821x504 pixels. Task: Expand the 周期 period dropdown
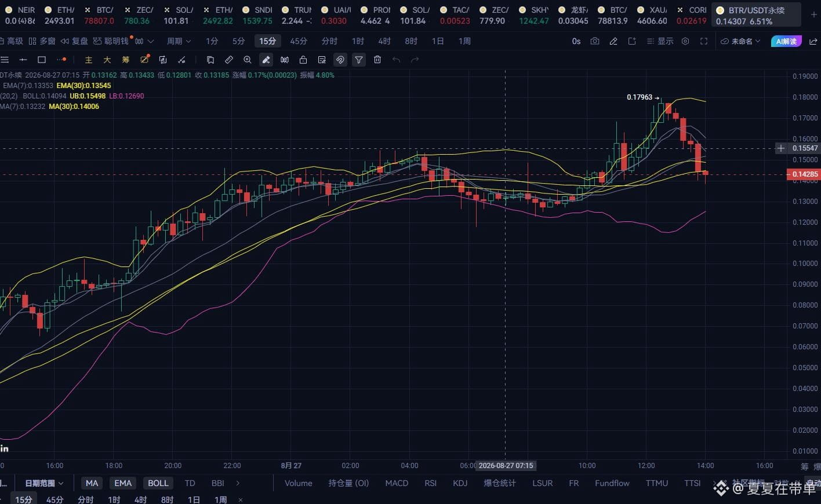(x=179, y=41)
